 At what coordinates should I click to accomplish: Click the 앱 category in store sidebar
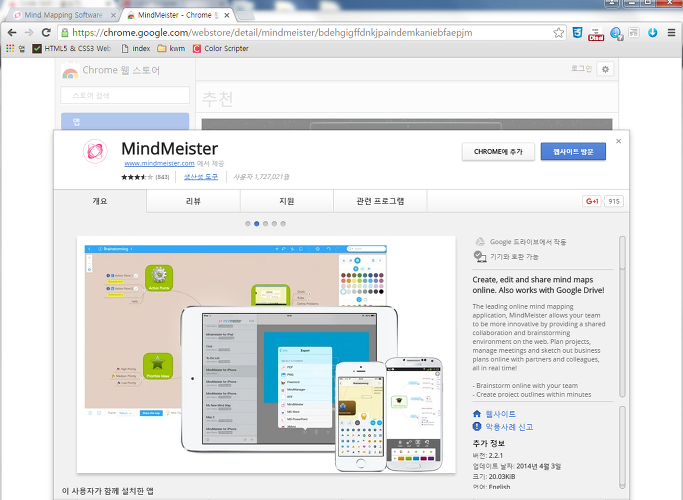click(125, 122)
